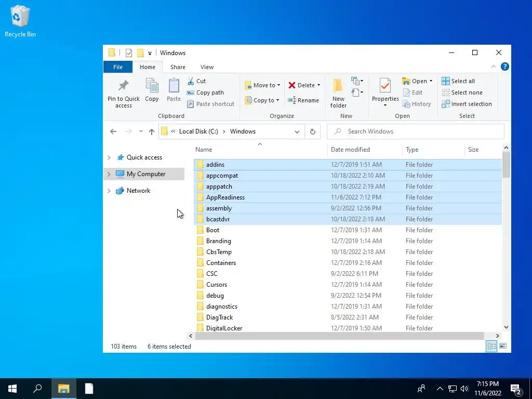Expand My Computer tree node
This screenshot has height=399, width=532.
pos(109,174)
